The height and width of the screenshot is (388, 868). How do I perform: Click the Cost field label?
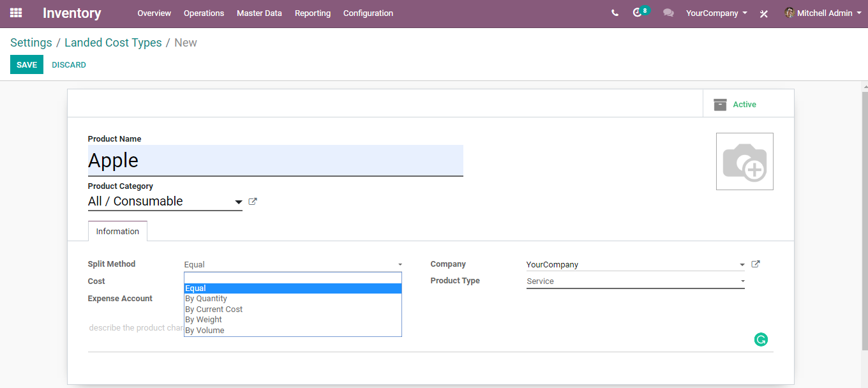tap(96, 281)
